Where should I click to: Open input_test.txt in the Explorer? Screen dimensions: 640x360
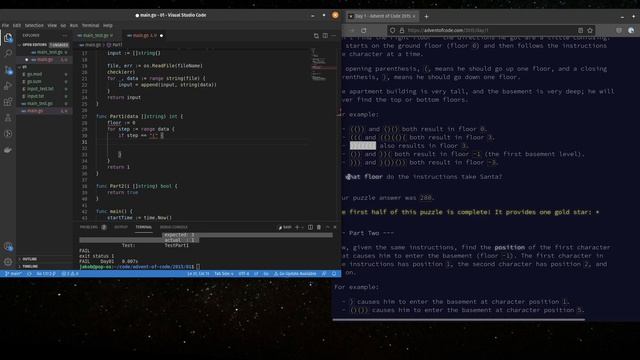45,89
